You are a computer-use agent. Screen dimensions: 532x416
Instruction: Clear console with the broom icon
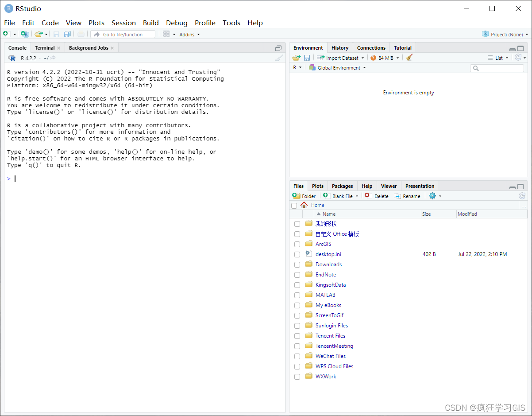click(278, 58)
